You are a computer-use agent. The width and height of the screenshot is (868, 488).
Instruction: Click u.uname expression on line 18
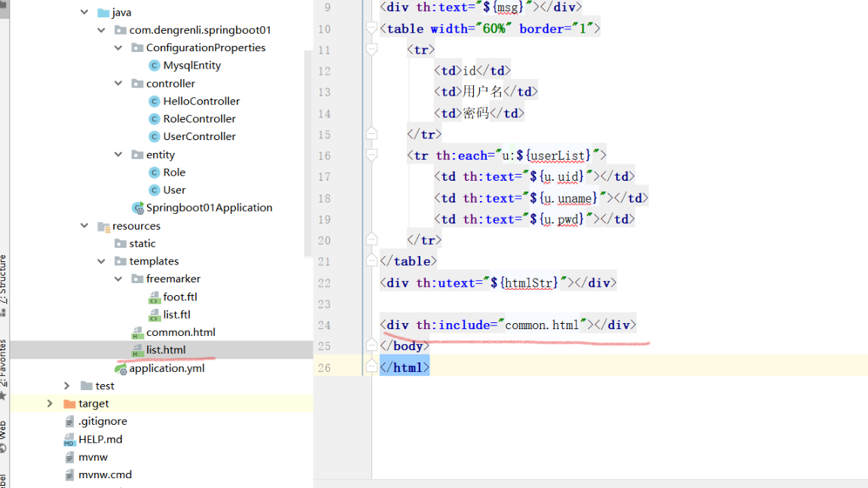click(567, 198)
